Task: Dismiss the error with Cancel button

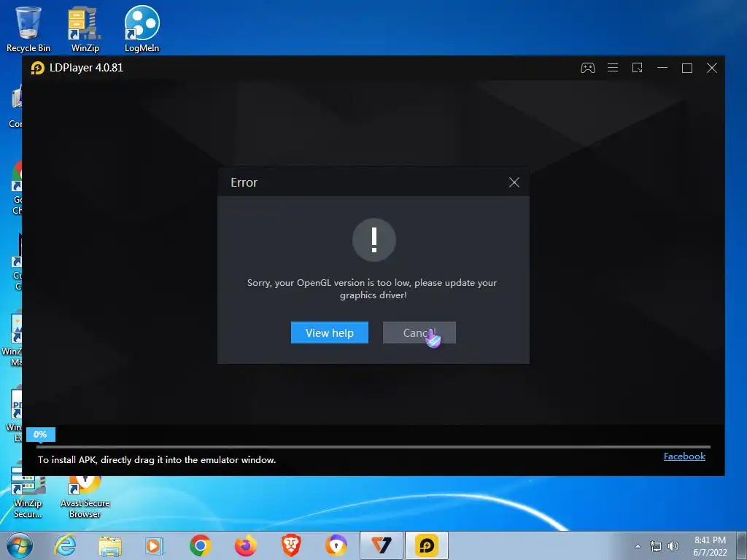Action: 419,332
